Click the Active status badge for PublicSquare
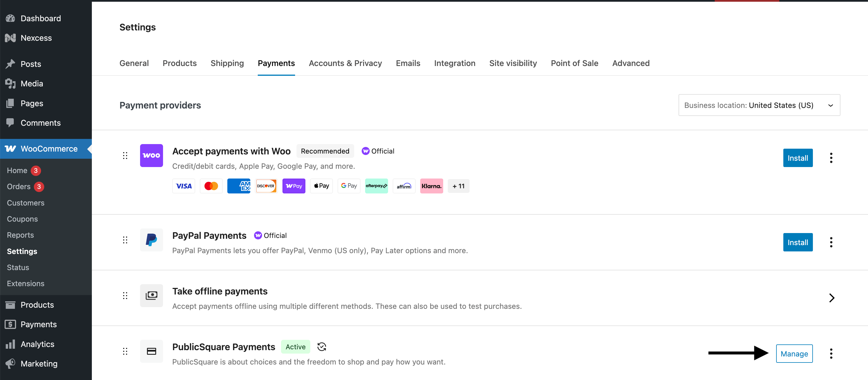 tap(296, 347)
